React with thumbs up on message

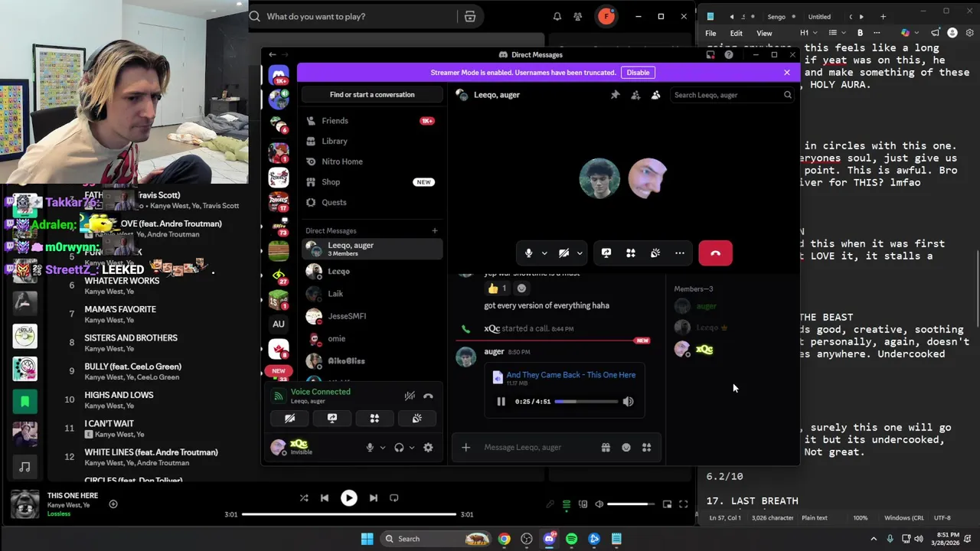[498, 289]
